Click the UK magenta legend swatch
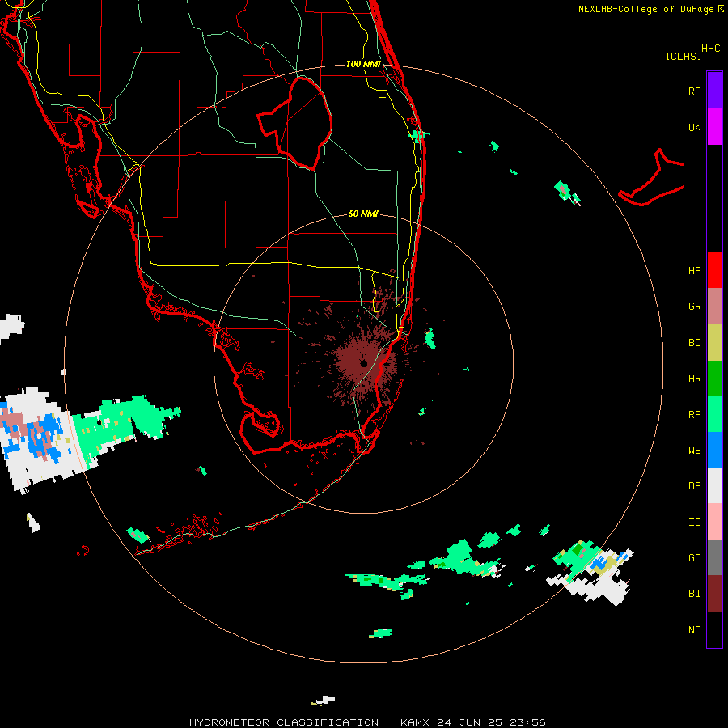Viewport: 728px width, 728px height. point(714,127)
